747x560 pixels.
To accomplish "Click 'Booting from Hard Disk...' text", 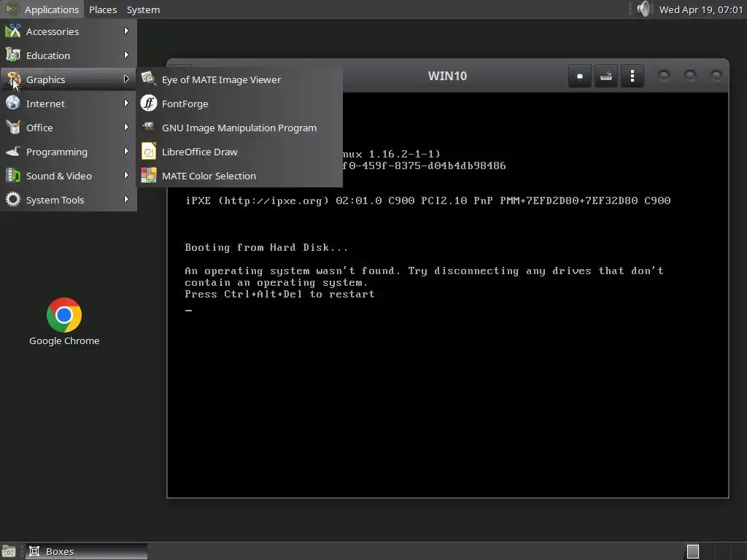I will click(x=266, y=247).
